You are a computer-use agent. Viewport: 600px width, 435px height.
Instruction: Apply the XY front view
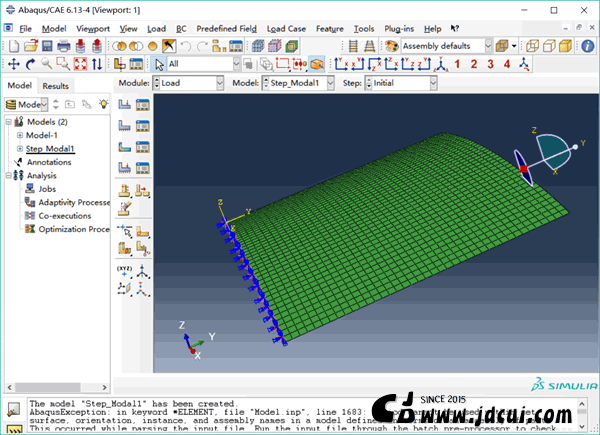coord(341,64)
